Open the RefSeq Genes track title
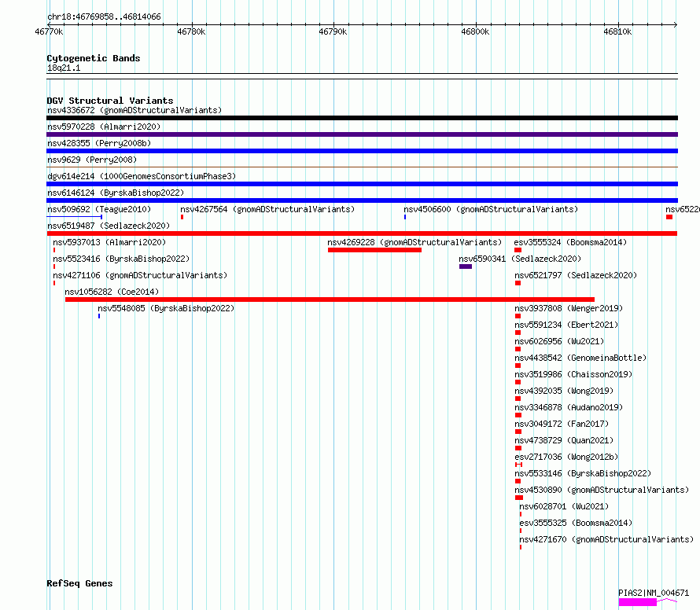700x610 pixels. click(79, 584)
